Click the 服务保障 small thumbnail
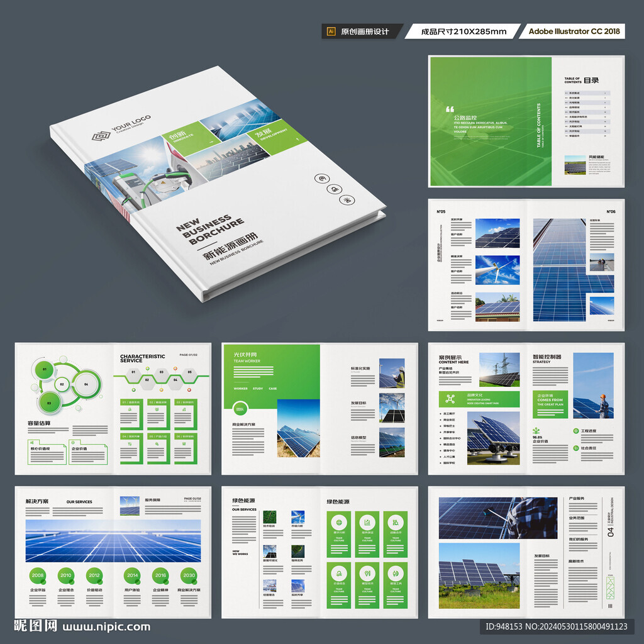The image size is (644, 644). [x=130, y=506]
